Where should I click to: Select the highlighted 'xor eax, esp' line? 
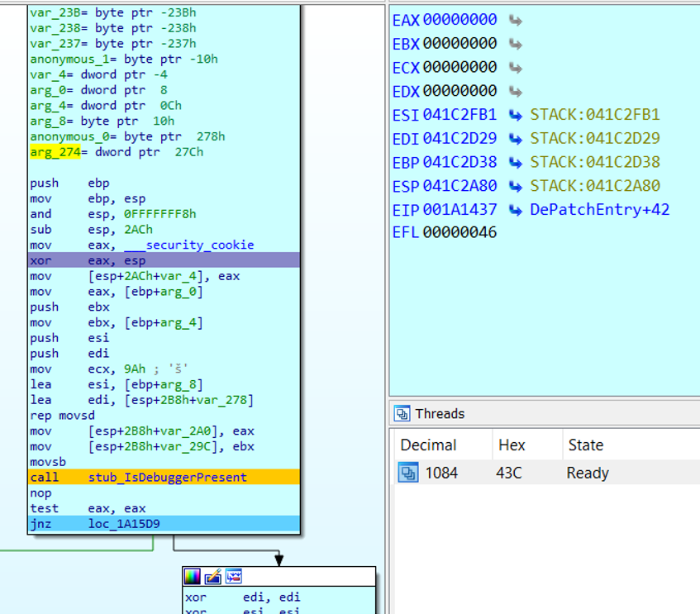tap(164, 260)
